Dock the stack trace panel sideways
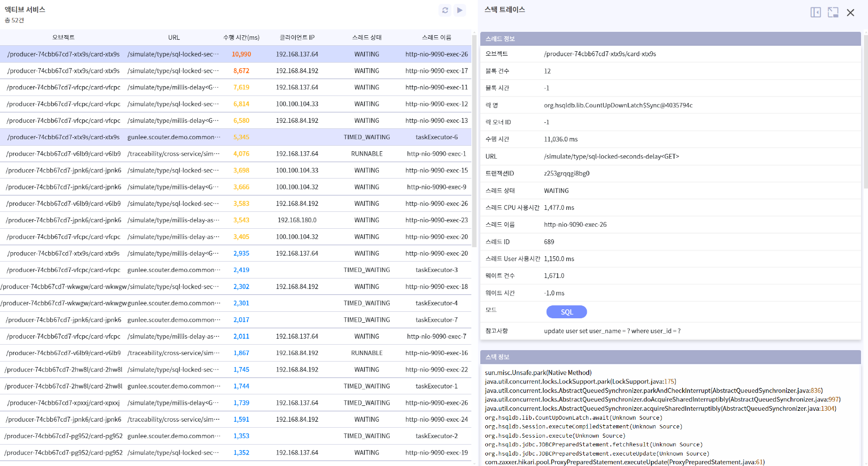This screenshot has width=868, height=466. (815, 12)
